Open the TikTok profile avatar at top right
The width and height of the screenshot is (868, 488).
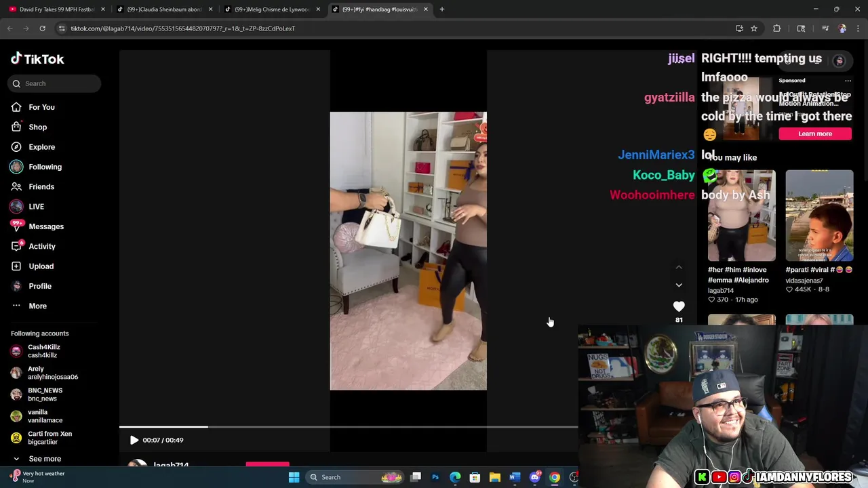point(839,61)
